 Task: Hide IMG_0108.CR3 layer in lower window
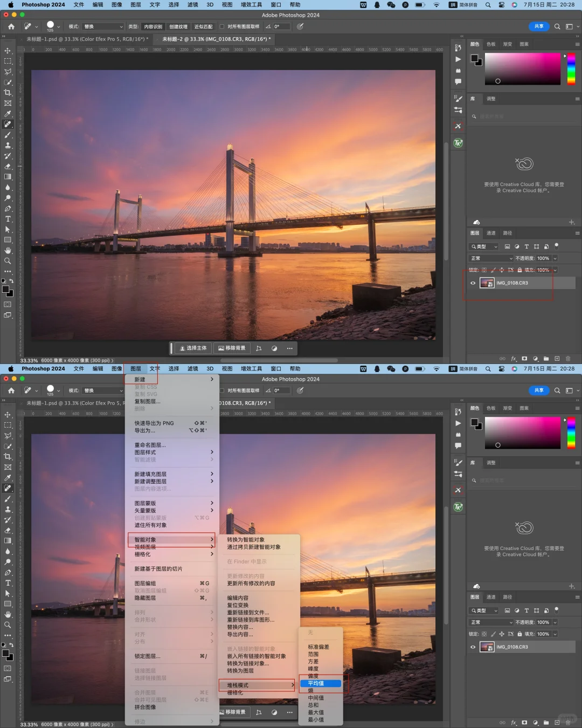[x=473, y=647]
